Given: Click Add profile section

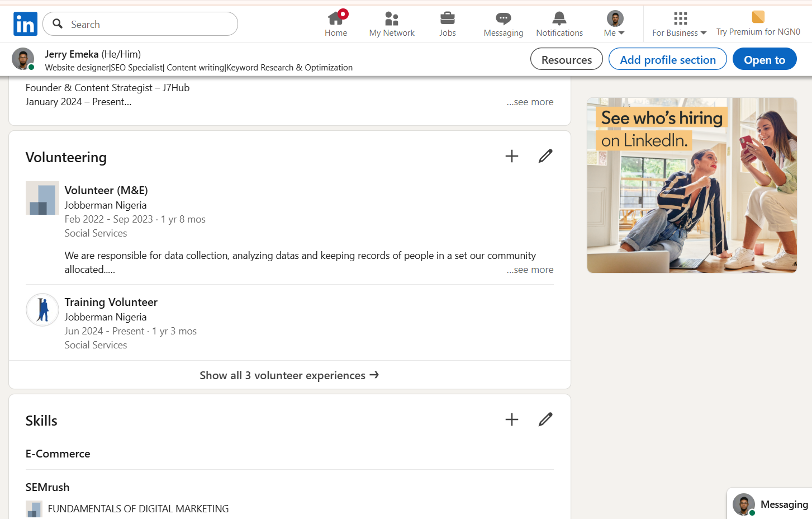Looking at the screenshot, I should click(667, 59).
